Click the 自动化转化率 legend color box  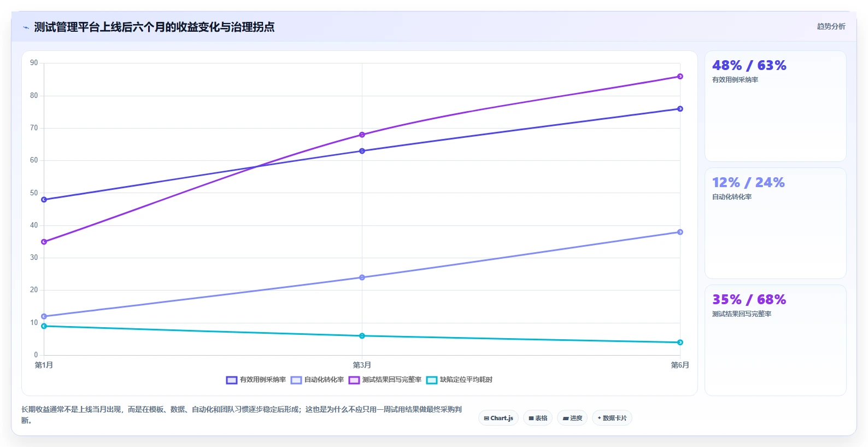pos(296,380)
